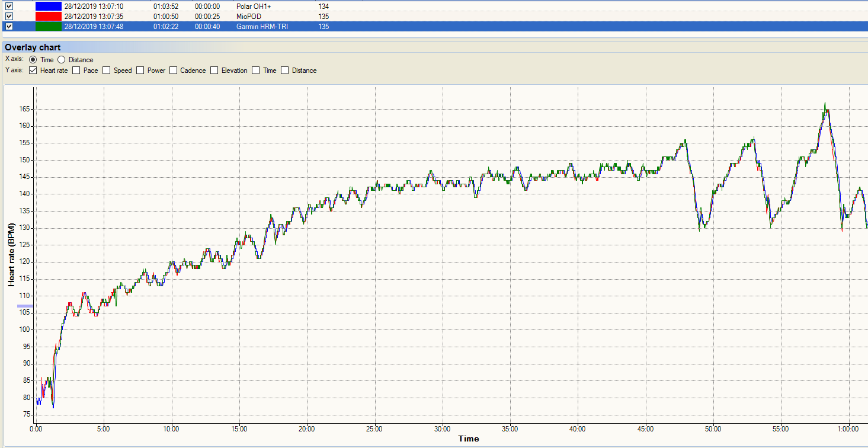Click the average value "134"
868x448 pixels.
pos(324,6)
